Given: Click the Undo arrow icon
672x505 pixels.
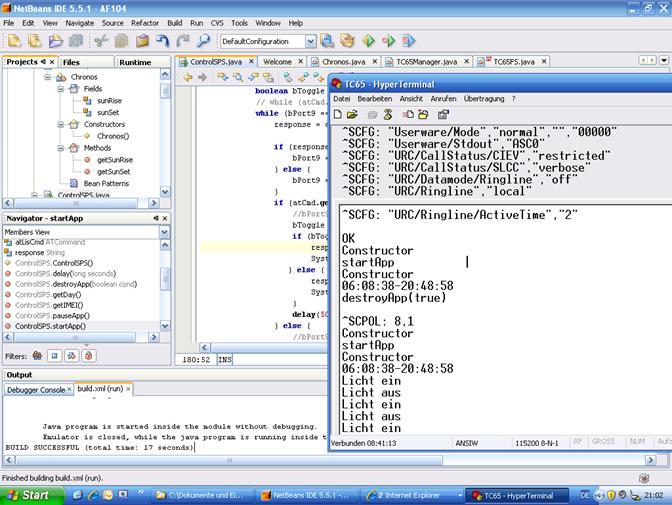Looking at the screenshot, I should click(162, 41).
